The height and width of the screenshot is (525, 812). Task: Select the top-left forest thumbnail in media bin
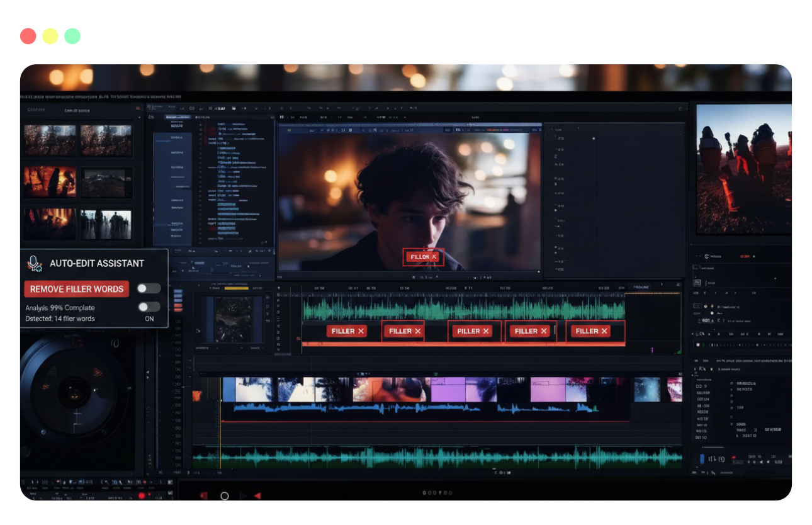coord(50,140)
